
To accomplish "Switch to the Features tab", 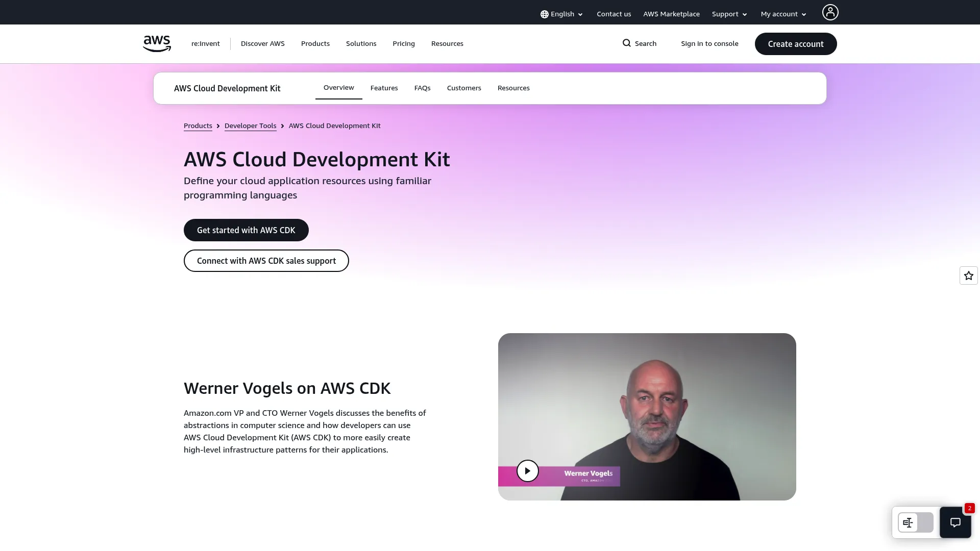I will pyautogui.click(x=384, y=88).
